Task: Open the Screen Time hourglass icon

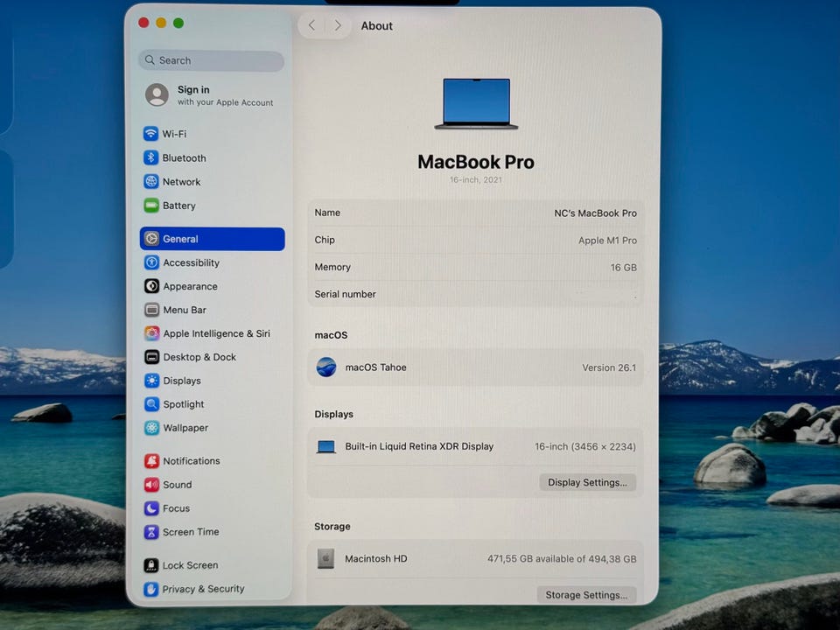Action: coord(151,532)
